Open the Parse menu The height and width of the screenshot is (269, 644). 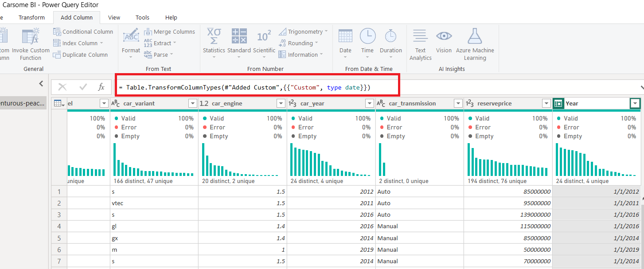(x=158, y=55)
